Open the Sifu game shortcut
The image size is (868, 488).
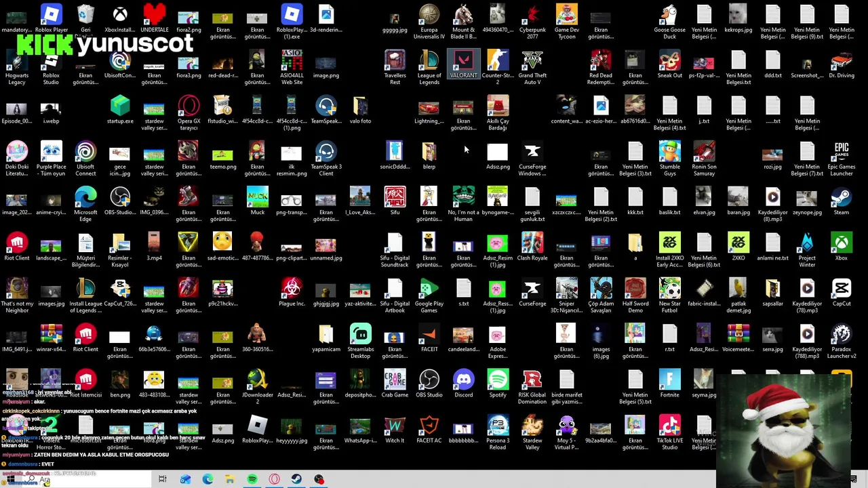[395, 201]
